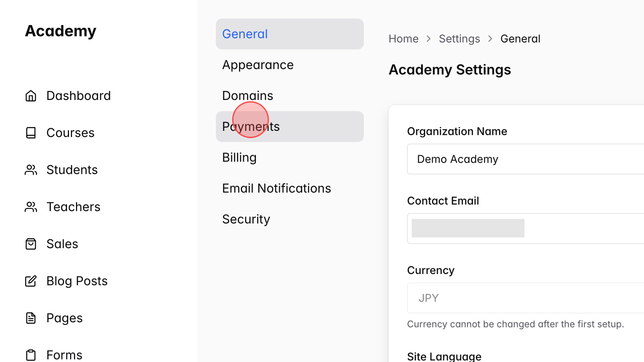
Task: Switch to Email Notifications settings
Action: point(276,188)
